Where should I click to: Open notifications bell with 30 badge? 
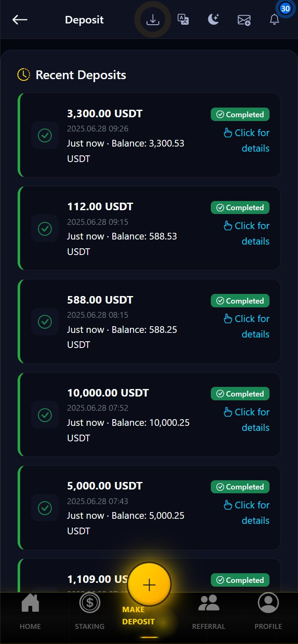[x=275, y=19]
